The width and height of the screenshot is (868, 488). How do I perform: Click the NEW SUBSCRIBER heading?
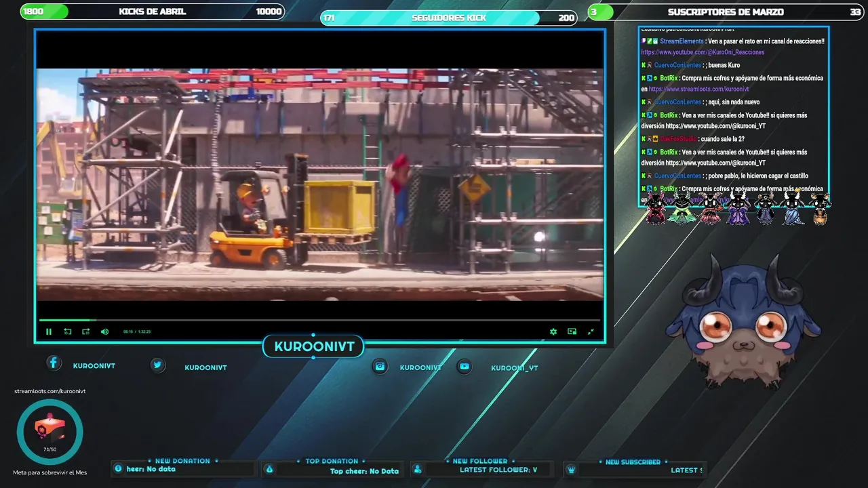click(633, 462)
